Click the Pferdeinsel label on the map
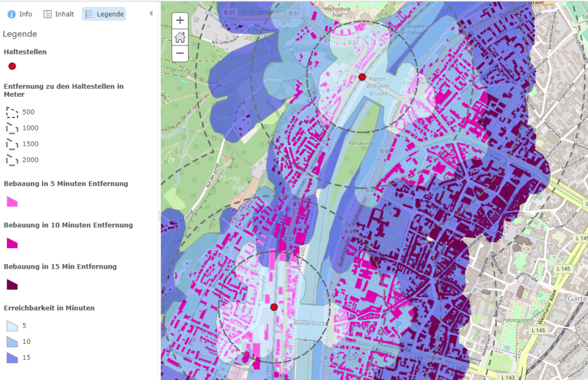Screen dimensions: 588x380 point(361,143)
